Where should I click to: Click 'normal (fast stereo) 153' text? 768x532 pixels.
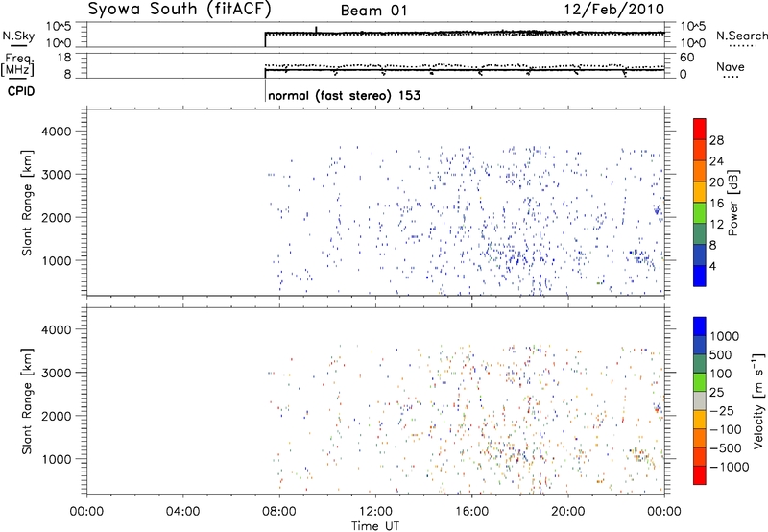(x=345, y=95)
